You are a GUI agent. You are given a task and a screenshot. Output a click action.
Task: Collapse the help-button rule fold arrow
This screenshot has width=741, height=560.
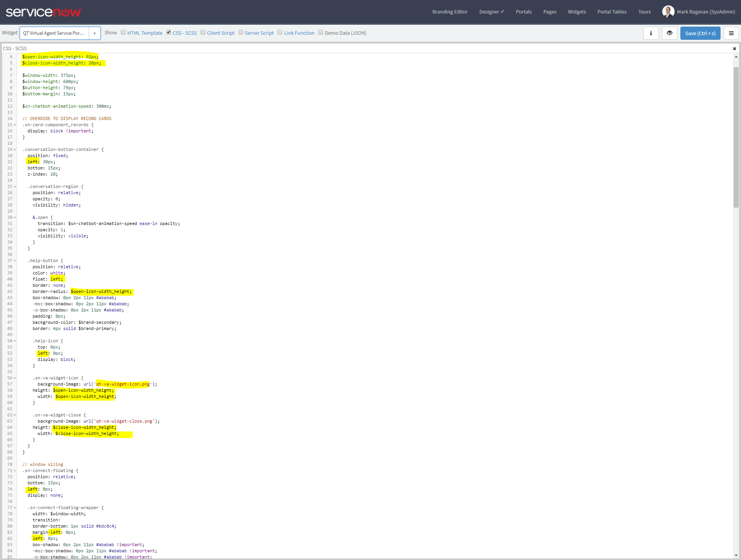click(14, 261)
